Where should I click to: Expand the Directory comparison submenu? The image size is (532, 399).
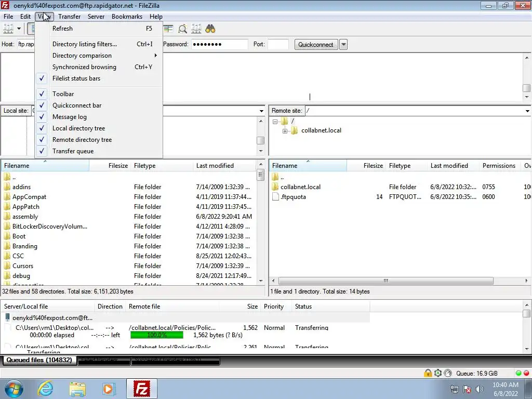(99, 56)
